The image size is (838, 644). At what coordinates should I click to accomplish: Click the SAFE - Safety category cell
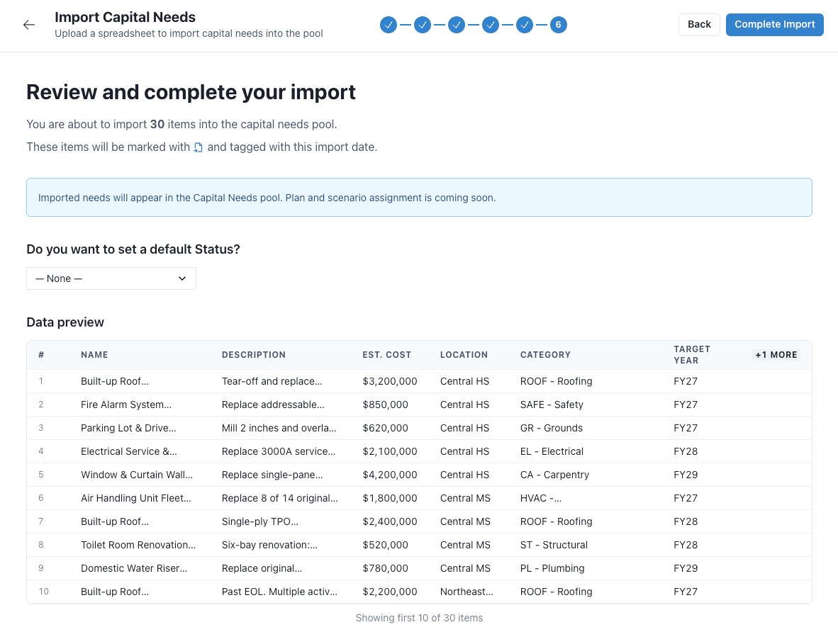[x=552, y=405]
